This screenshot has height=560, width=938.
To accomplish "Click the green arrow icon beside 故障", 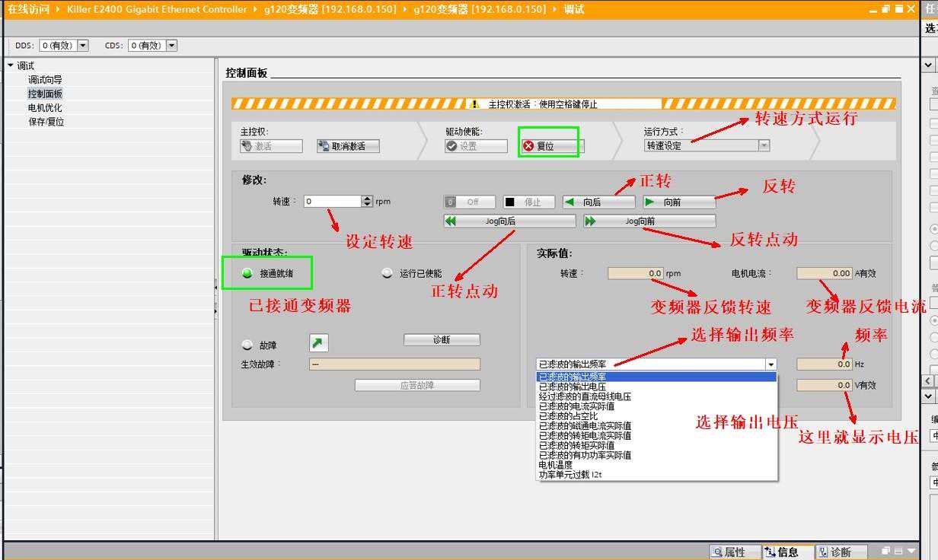I will (318, 343).
